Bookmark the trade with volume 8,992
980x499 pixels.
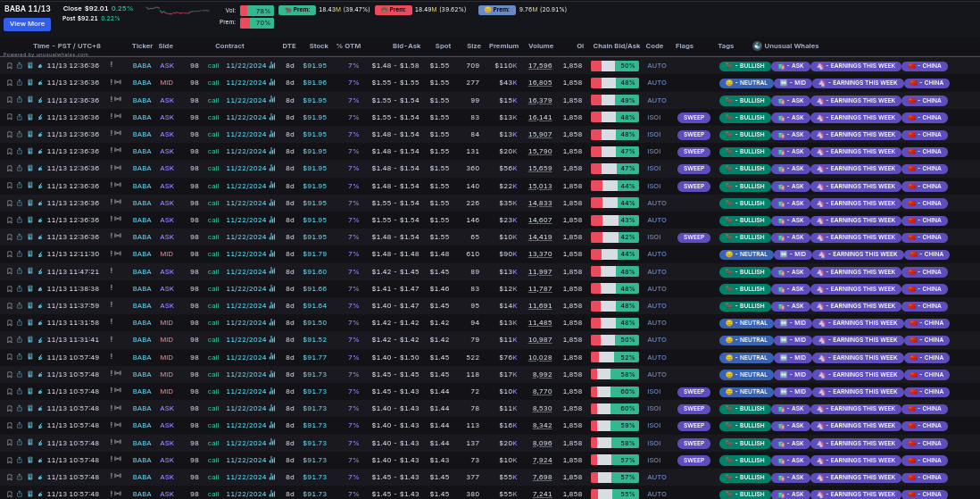tap(10, 375)
